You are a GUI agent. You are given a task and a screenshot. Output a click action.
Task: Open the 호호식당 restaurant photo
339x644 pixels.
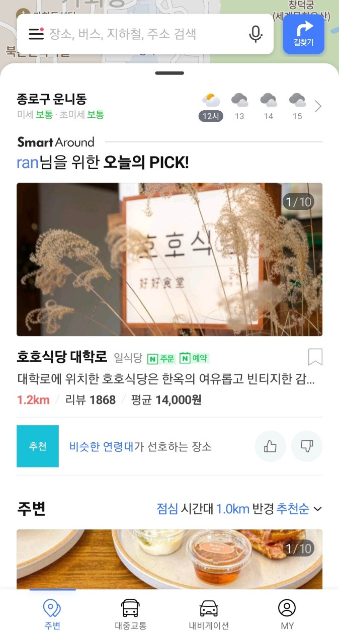(169, 259)
